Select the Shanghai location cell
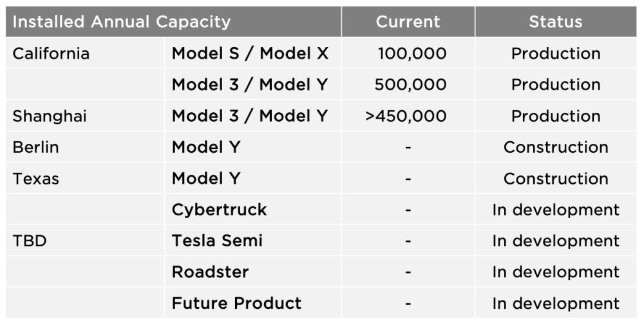 click(x=50, y=116)
